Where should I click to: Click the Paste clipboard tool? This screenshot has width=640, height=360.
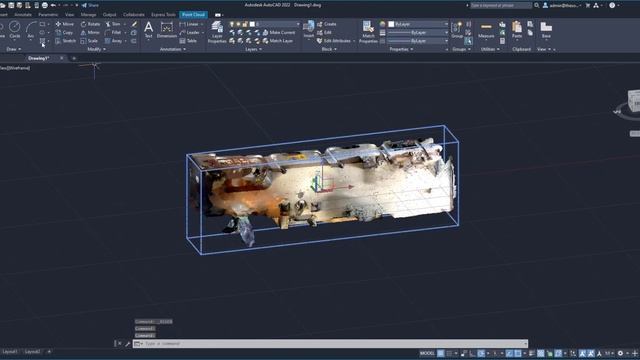(x=517, y=30)
